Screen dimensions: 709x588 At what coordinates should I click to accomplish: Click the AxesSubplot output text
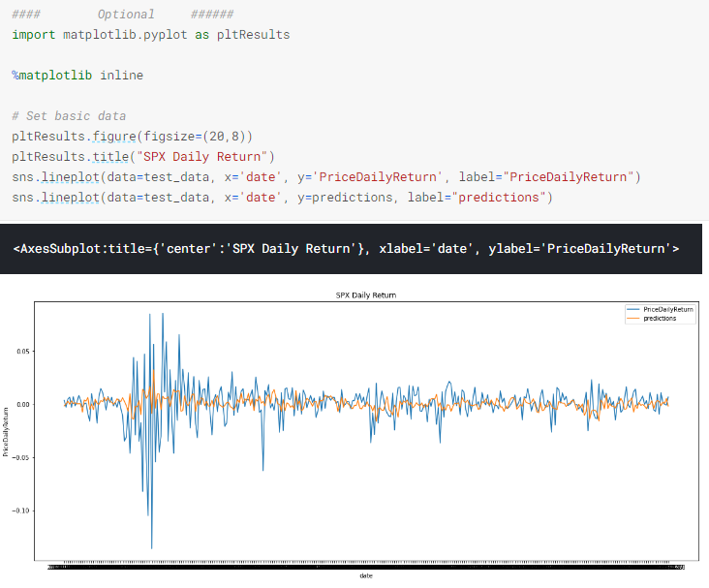tap(346, 249)
